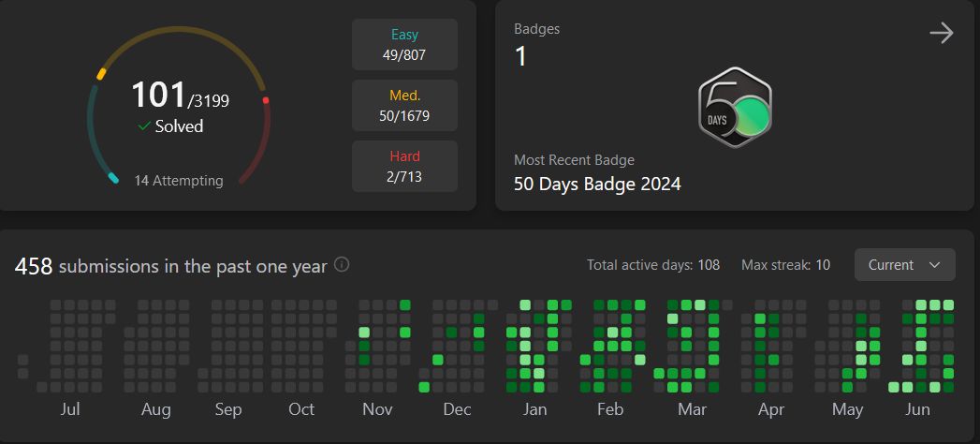Click the submissions info circle icon
This screenshot has width=980, height=444.
pyautogui.click(x=342, y=264)
